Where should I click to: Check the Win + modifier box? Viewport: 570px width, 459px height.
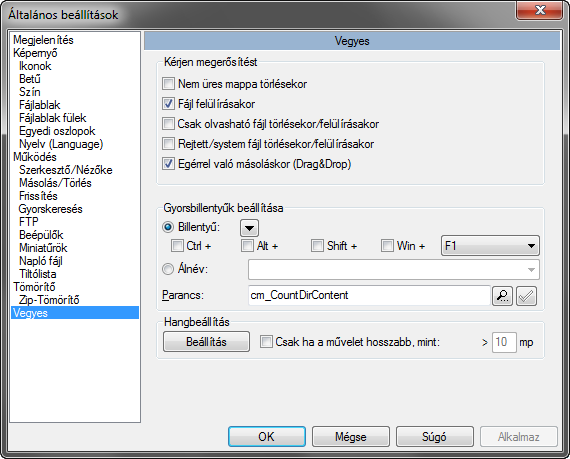(x=388, y=246)
